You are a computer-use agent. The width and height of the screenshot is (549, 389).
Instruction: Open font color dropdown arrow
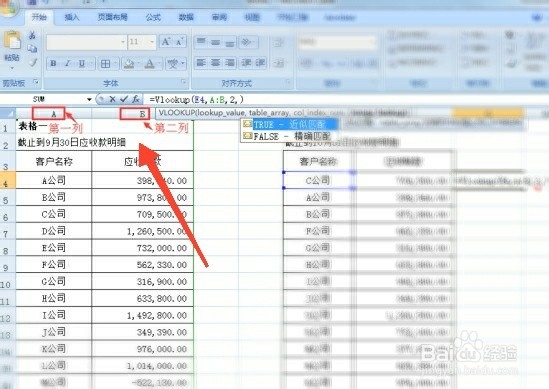[159, 64]
